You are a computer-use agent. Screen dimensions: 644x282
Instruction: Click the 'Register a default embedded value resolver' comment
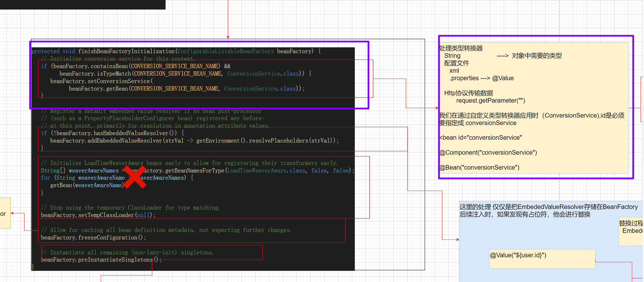tap(151, 111)
